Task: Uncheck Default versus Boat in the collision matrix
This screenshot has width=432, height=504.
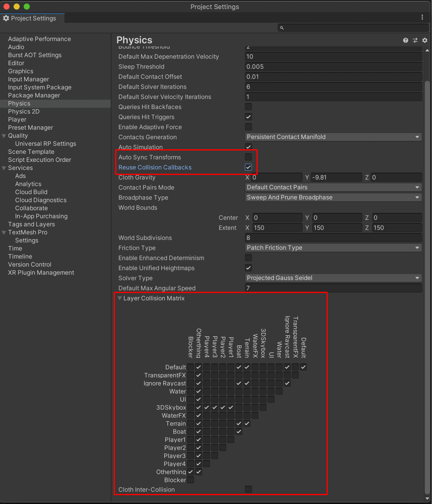Action: tap(239, 367)
